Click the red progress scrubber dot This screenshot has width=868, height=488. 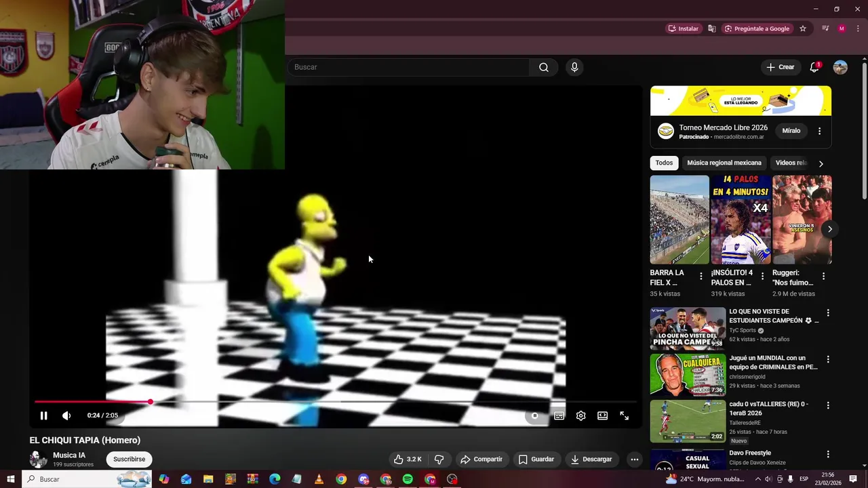(150, 402)
